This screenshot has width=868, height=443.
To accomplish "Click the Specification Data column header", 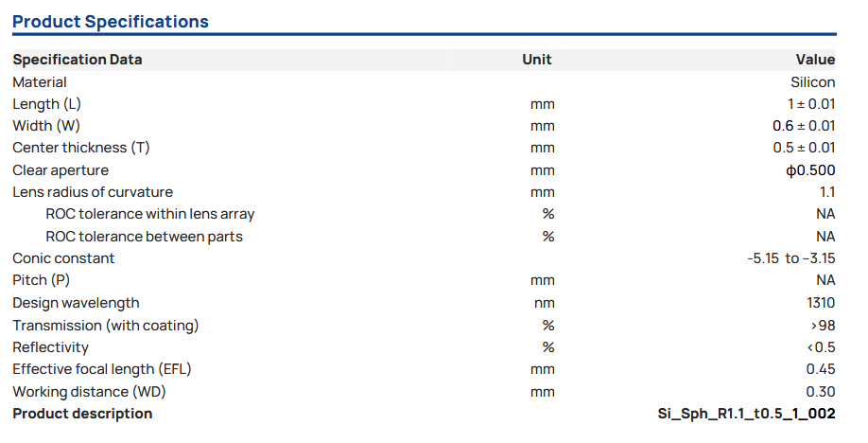I will [x=78, y=60].
